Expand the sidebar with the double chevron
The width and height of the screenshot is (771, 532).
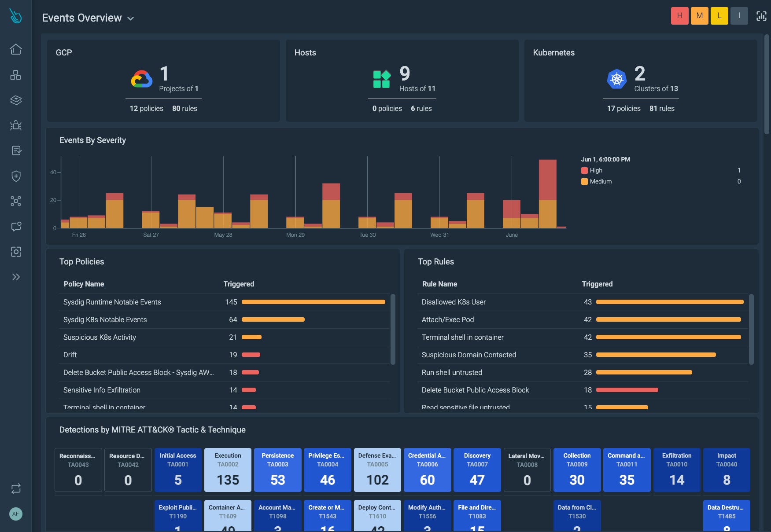[x=16, y=277]
